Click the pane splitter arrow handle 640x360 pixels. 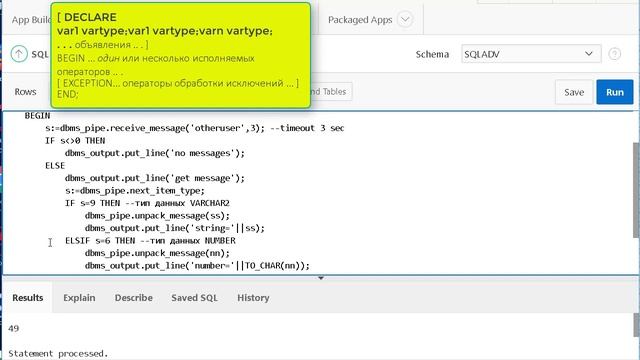click(x=321, y=278)
